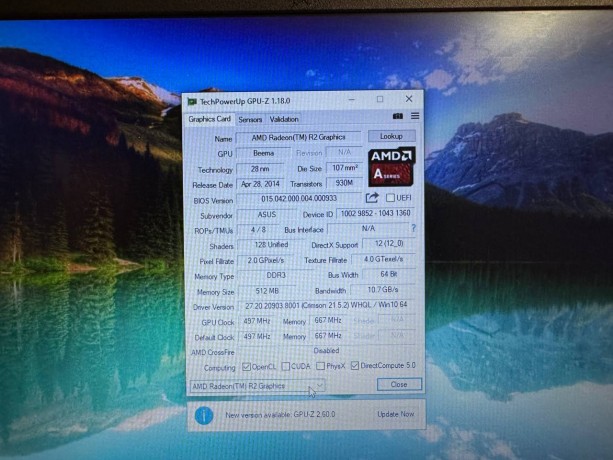The image size is (613, 460).
Task: Click the Driver Version value field
Action: coord(326,305)
